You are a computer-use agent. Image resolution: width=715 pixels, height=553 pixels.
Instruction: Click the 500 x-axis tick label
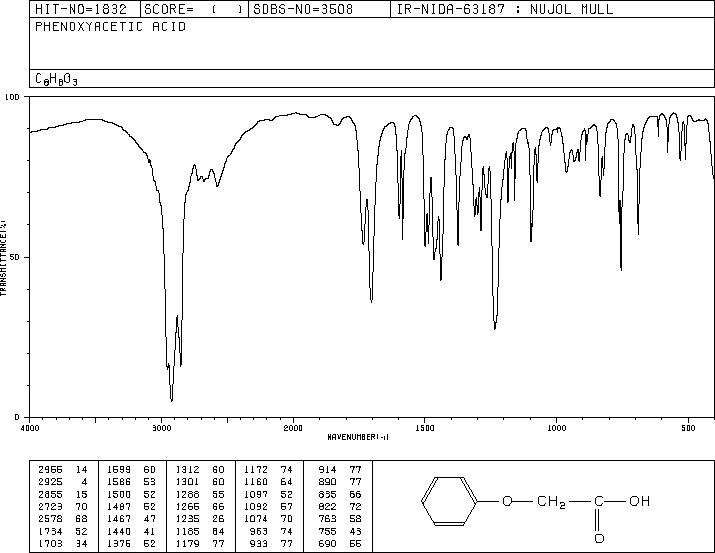(x=688, y=428)
